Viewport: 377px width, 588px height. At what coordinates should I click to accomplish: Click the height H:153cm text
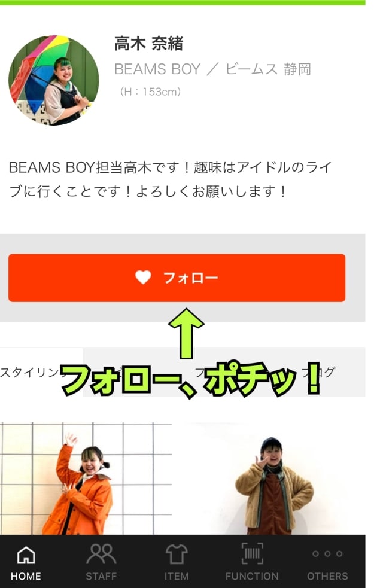tap(150, 92)
